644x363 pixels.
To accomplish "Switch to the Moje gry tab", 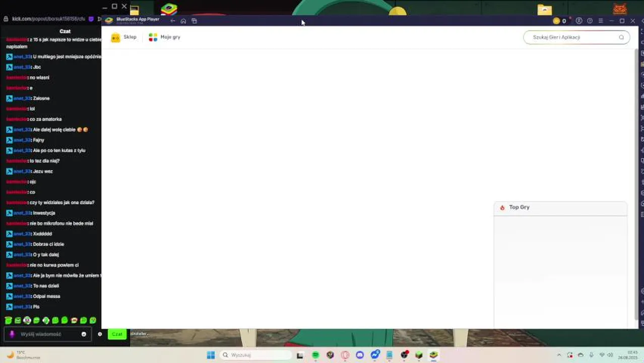I will tap(164, 37).
